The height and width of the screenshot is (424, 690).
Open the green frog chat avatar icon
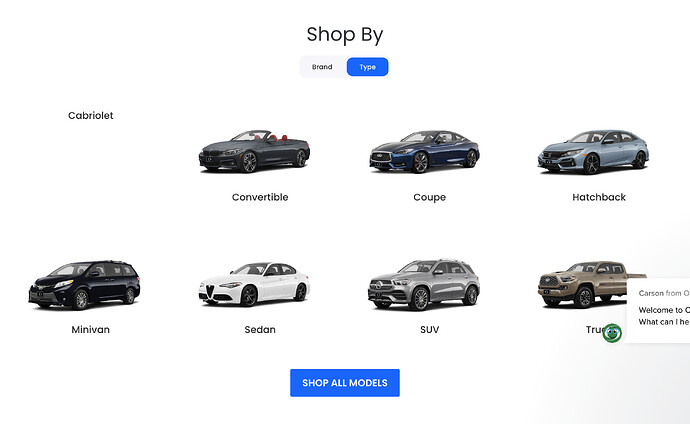[612, 333]
